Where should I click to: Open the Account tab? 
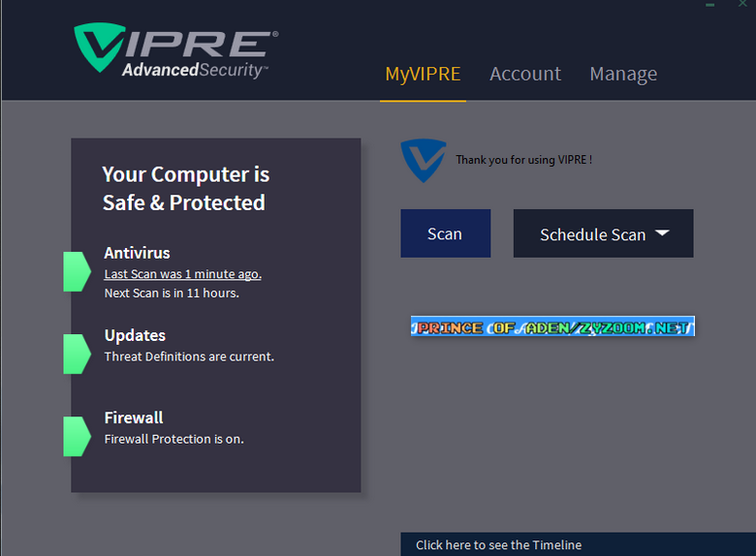tap(525, 74)
